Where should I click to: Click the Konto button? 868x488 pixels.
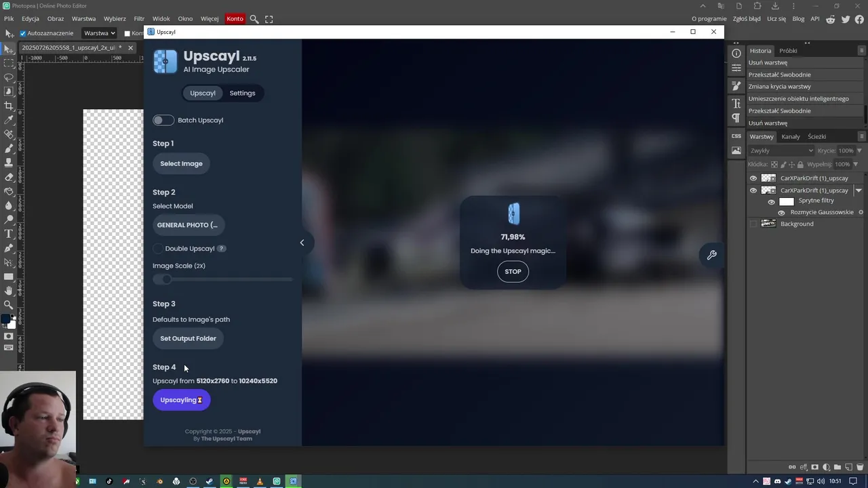(235, 19)
